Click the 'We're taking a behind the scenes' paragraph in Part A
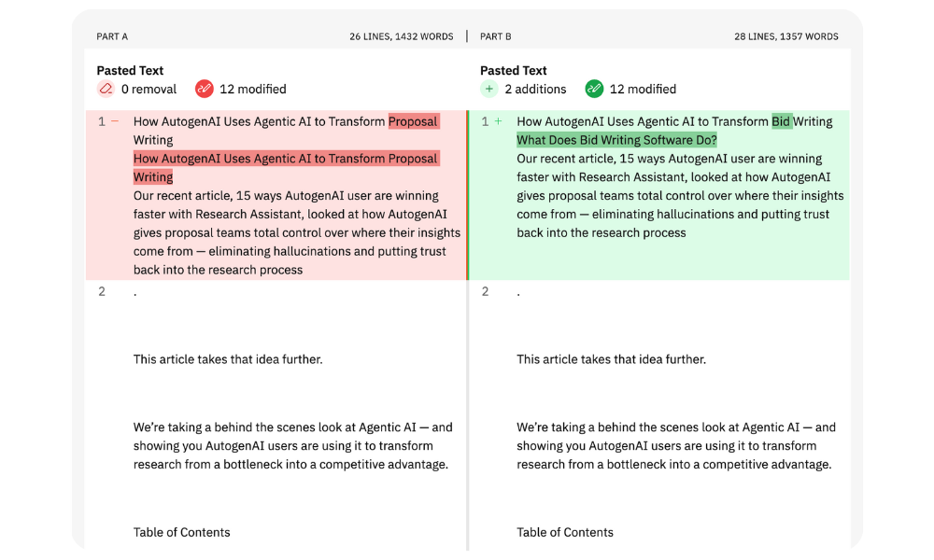Viewport: 934px width, 560px height. click(x=292, y=446)
